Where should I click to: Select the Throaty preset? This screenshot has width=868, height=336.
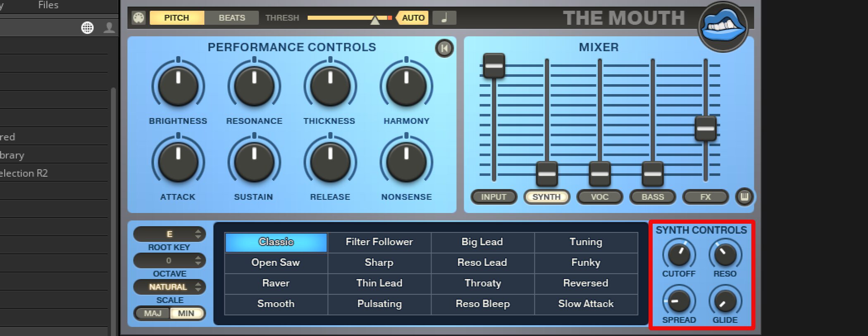click(483, 284)
